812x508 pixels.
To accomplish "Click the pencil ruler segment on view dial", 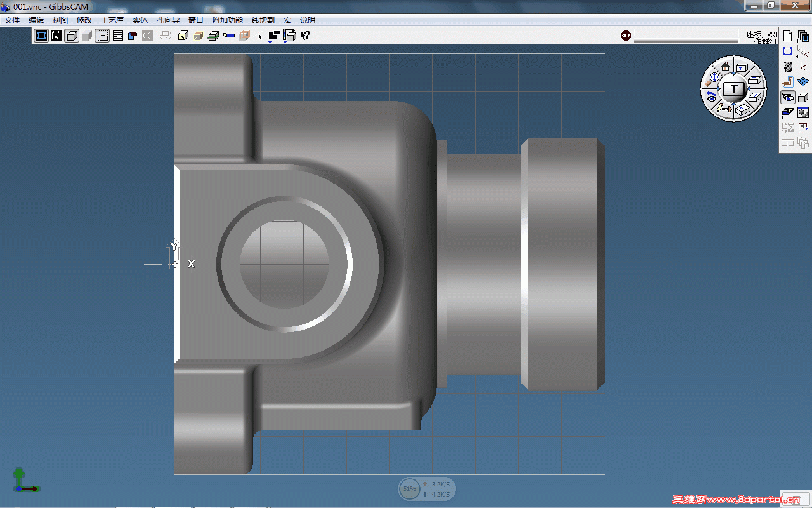I will 724,109.
